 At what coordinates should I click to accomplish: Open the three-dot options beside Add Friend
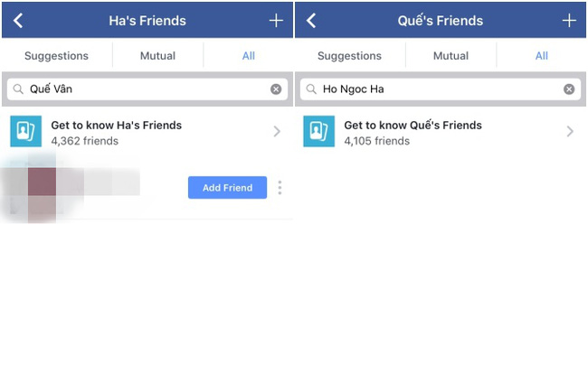point(280,188)
